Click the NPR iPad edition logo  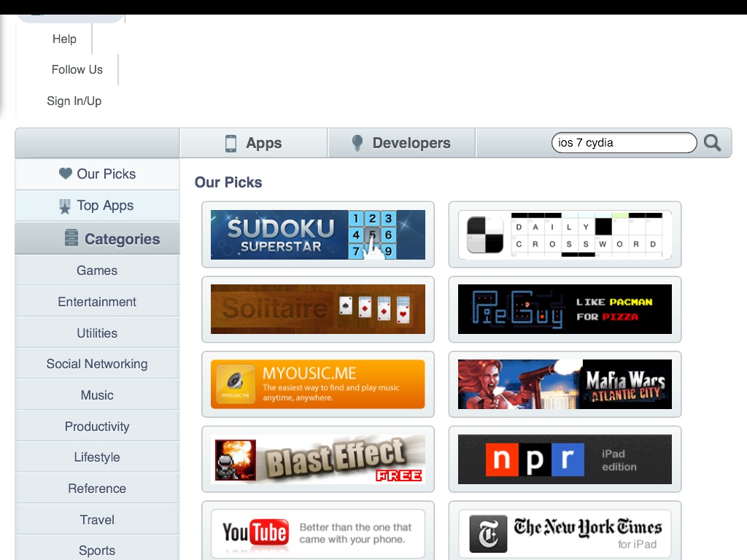pos(535,459)
